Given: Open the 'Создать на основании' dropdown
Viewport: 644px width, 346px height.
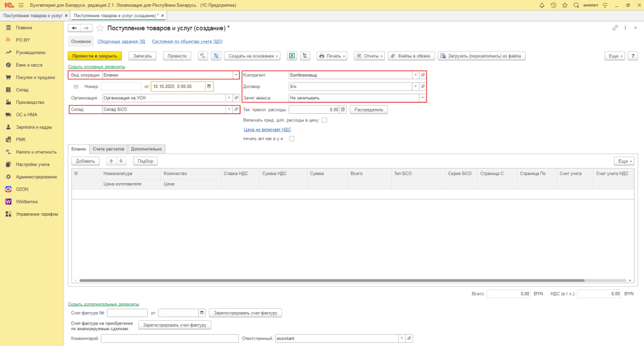Looking at the screenshot, I should (x=253, y=56).
